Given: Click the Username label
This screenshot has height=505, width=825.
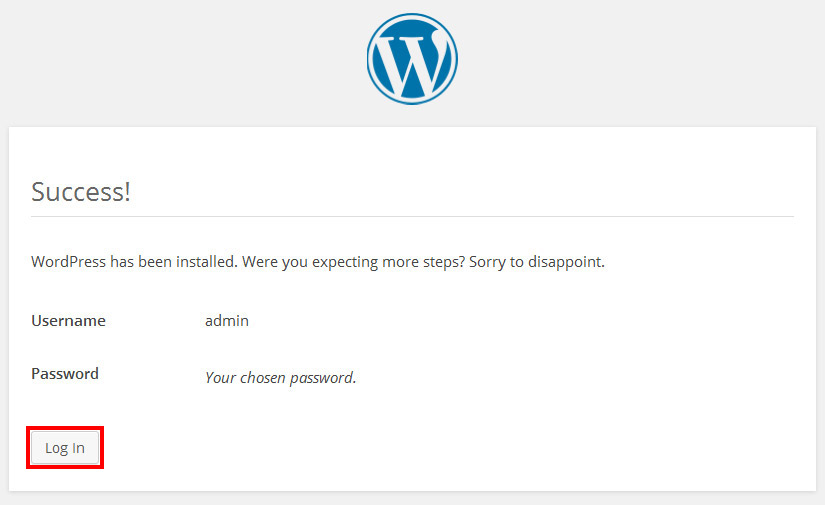Looking at the screenshot, I should (x=68, y=321).
